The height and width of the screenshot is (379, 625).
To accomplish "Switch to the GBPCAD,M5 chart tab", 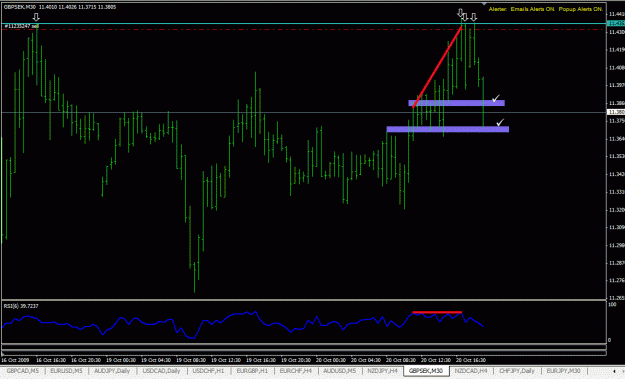I will (23, 371).
